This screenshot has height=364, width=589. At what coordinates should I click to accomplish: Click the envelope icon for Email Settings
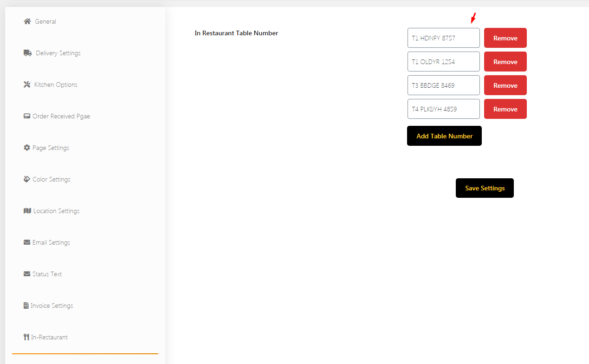coord(27,242)
